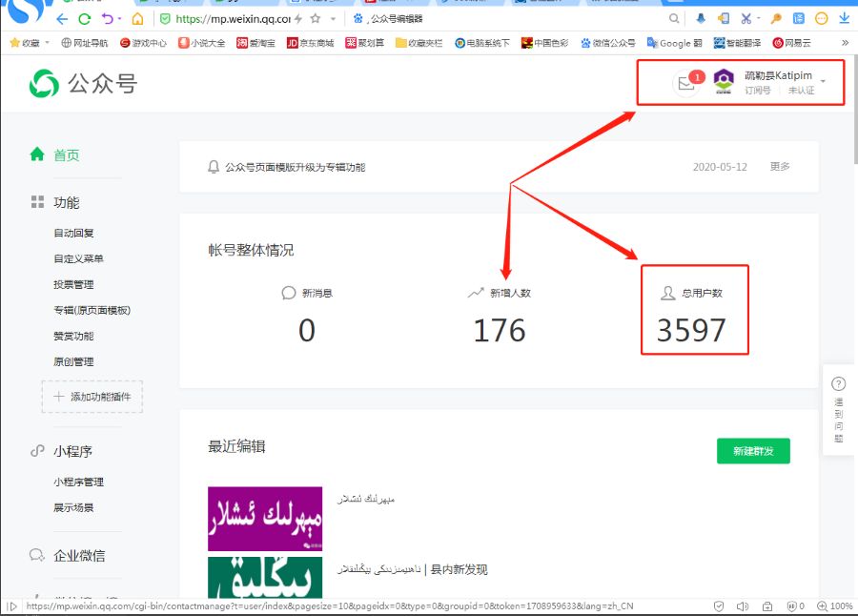
Task: Click the 遇到问题 help question icon
Action: (838, 384)
